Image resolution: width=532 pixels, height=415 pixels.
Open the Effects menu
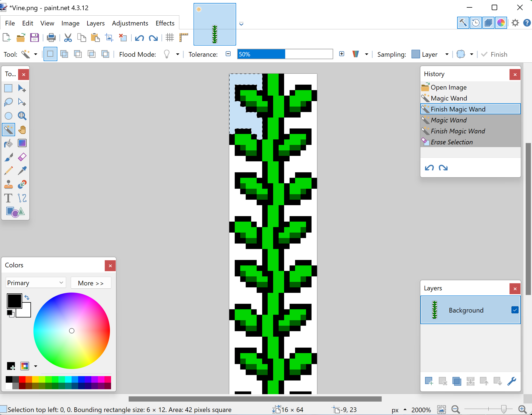point(165,23)
